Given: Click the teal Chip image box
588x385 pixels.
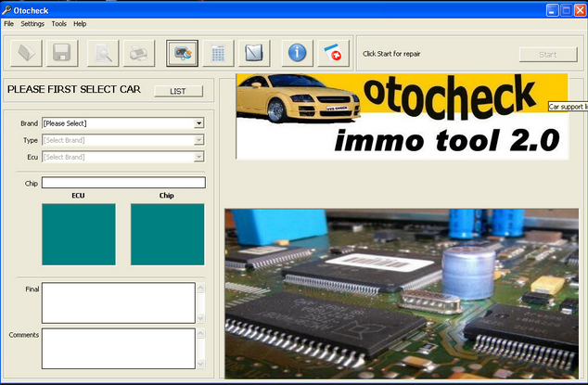Looking at the screenshot, I should coord(168,235).
